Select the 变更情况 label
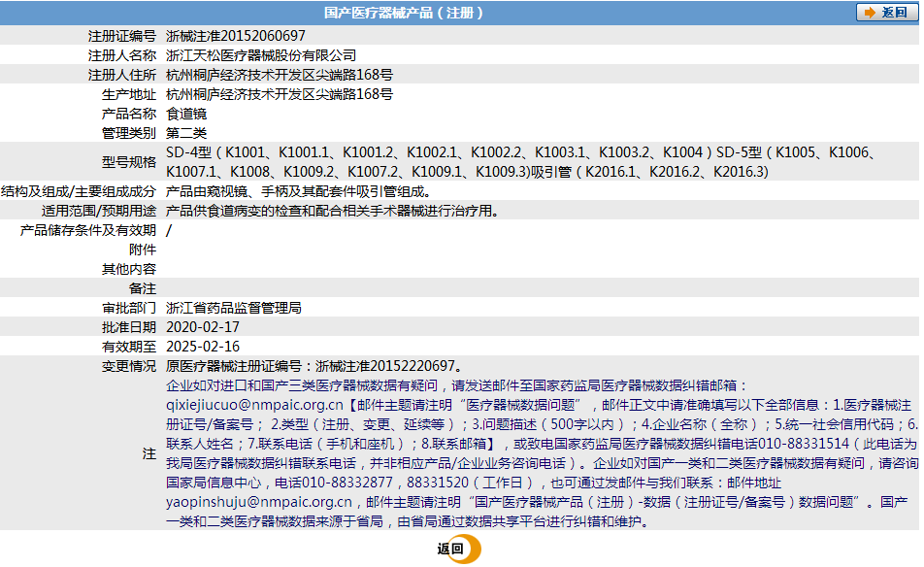This screenshot has width=924, height=567. [x=129, y=367]
